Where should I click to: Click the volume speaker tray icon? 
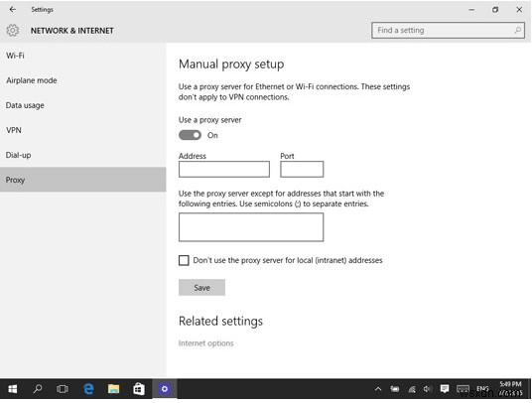click(x=428, y=389)
